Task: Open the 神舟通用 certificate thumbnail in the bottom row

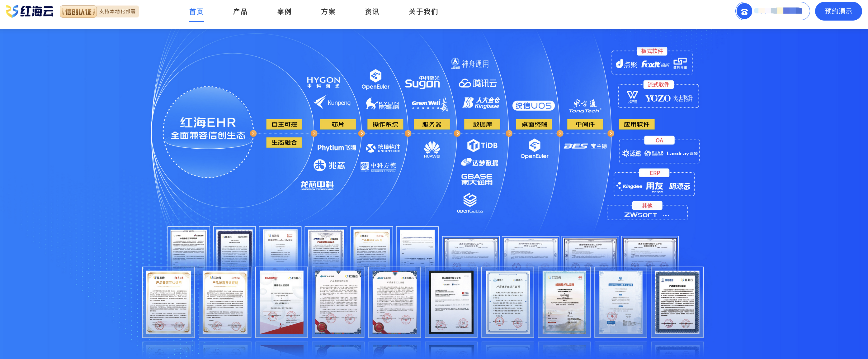Action: pyautogui.click(x=677, y=302)
